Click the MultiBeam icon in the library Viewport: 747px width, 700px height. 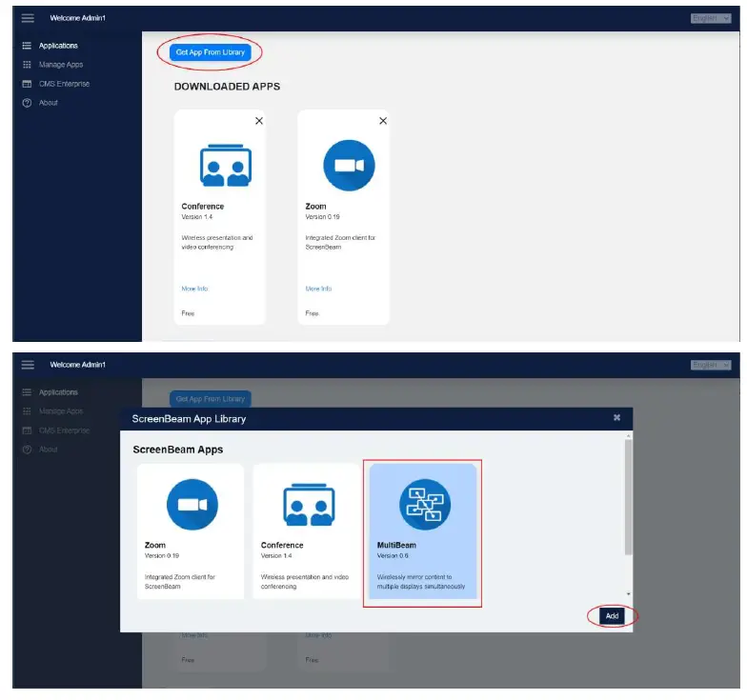coord(425,505)
